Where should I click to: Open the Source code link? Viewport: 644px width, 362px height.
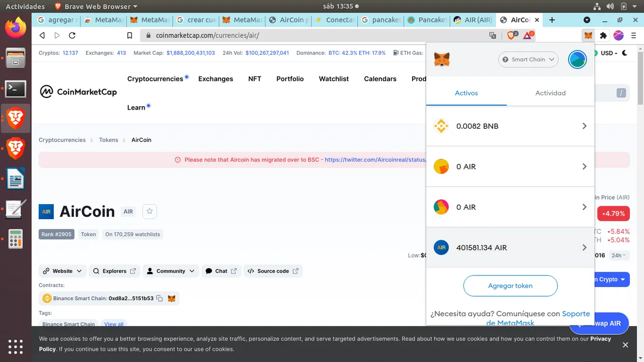click(273, 271)
